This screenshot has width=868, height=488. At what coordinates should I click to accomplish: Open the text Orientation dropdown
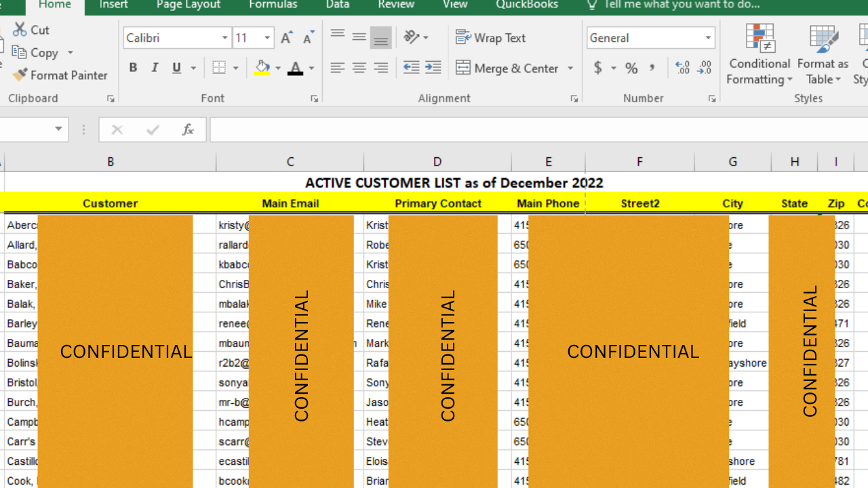[416, 37]
